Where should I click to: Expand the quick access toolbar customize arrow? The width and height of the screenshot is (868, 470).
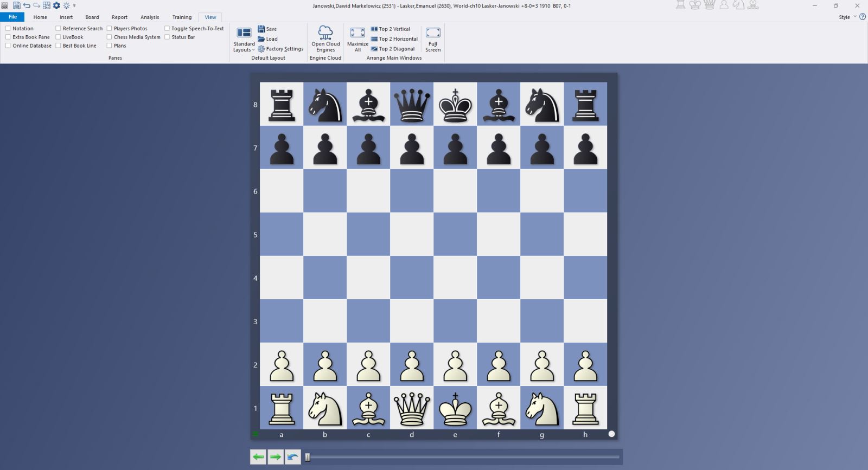(x=74, y=5)
